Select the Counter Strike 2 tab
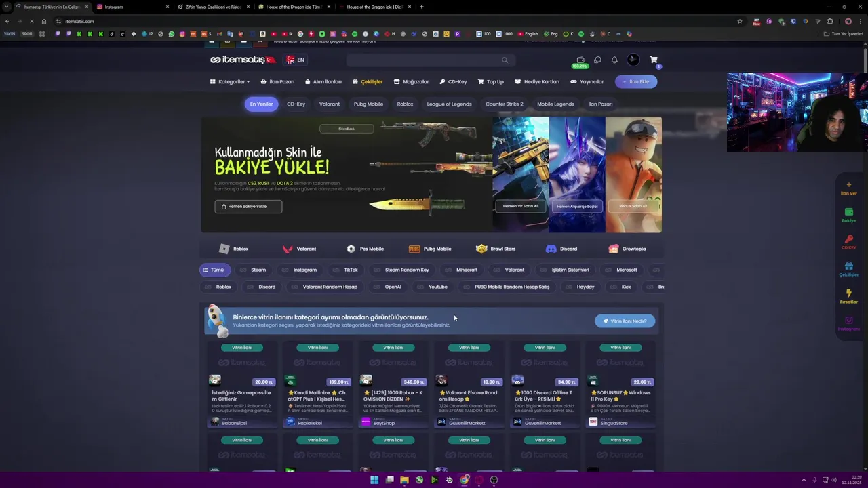 point(504,104)
